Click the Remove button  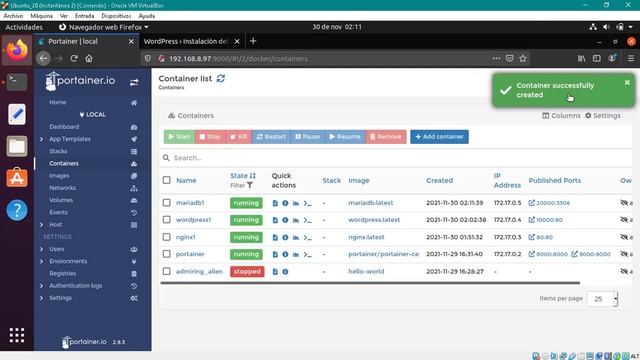[386, 137]
